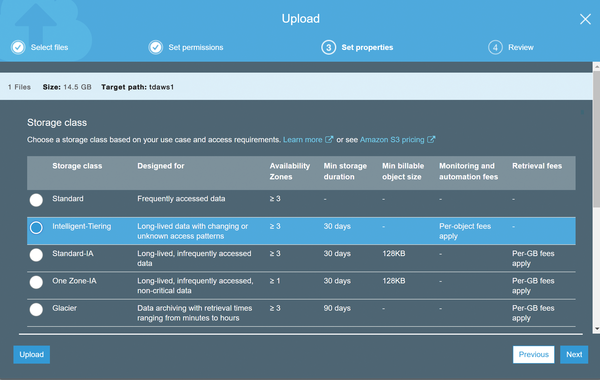Click the '≥ 1' availability zones cell

275,281
